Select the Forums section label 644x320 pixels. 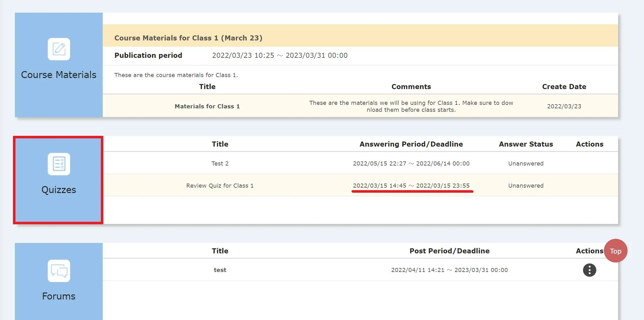[59, 296]
